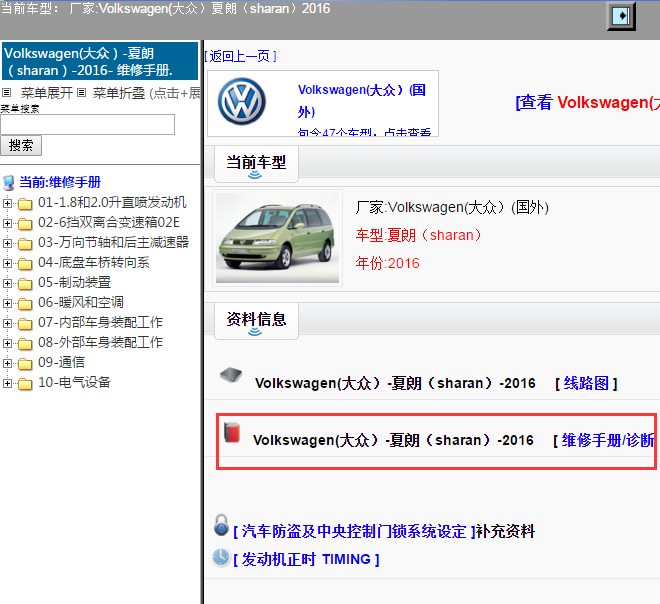Click the 厂家:Volkswagen(大众)(国外) text

point(452,208)
